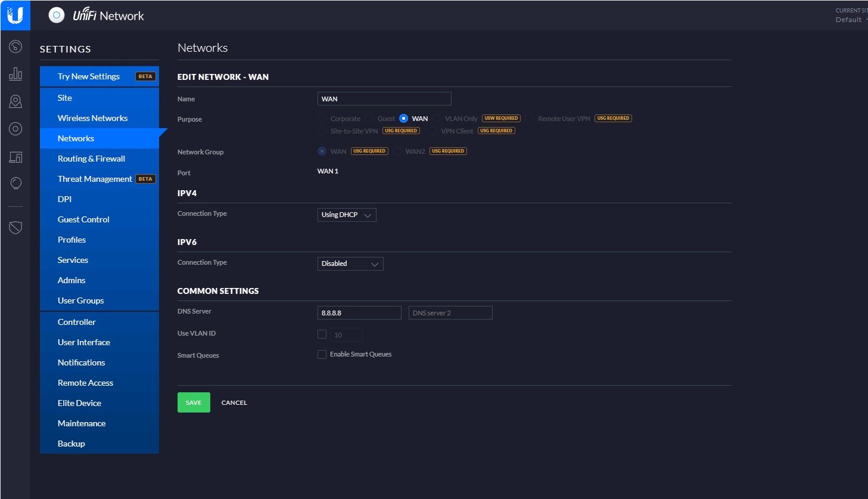Select the VPN Client radio button
This screenshot has height=499, width=868.
[x=433, y=131]
